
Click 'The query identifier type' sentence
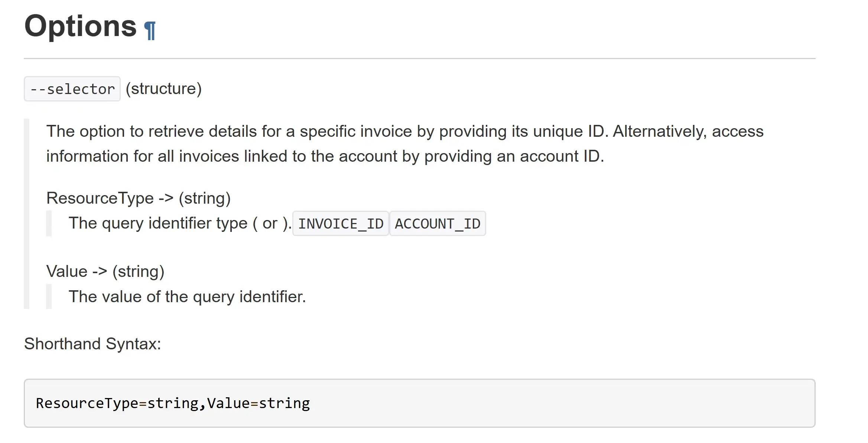tap(180, 223)
